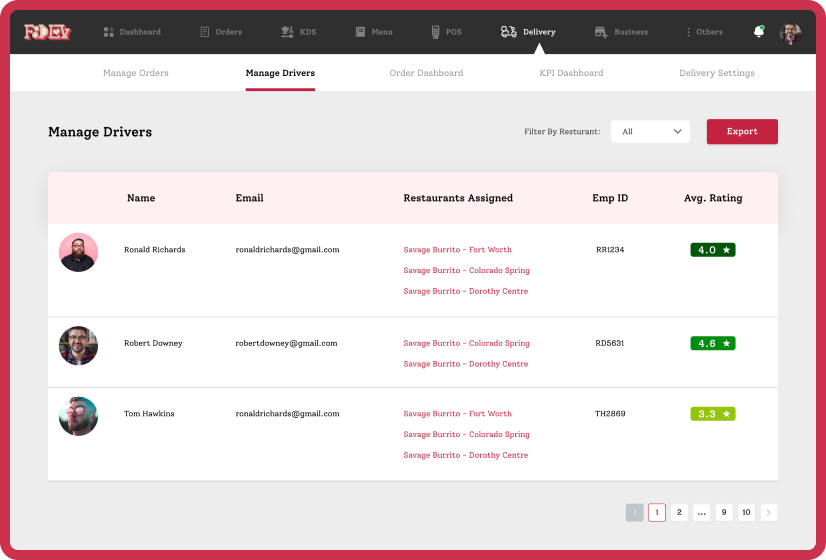
Task: Open the Business section
Action: click(621, 32)
